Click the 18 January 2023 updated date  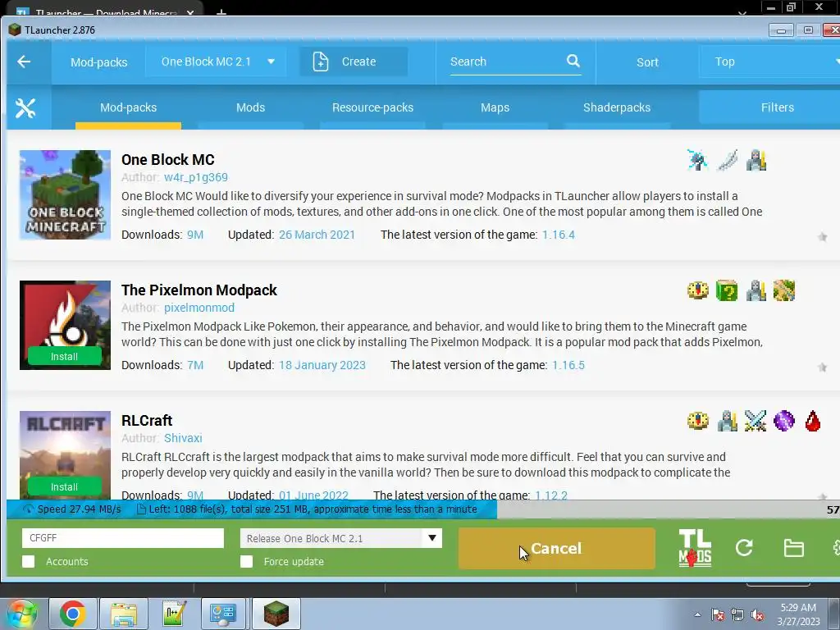click(x=322, y=365)
